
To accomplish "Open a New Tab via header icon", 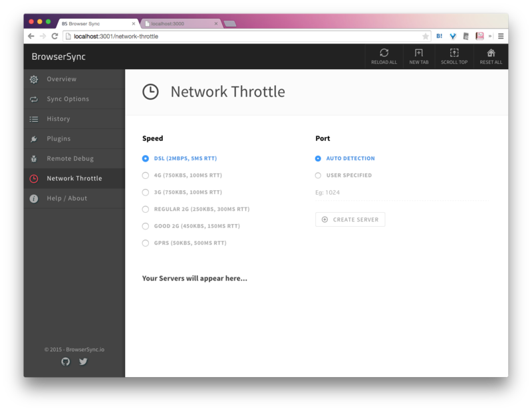I will (419, 53).
